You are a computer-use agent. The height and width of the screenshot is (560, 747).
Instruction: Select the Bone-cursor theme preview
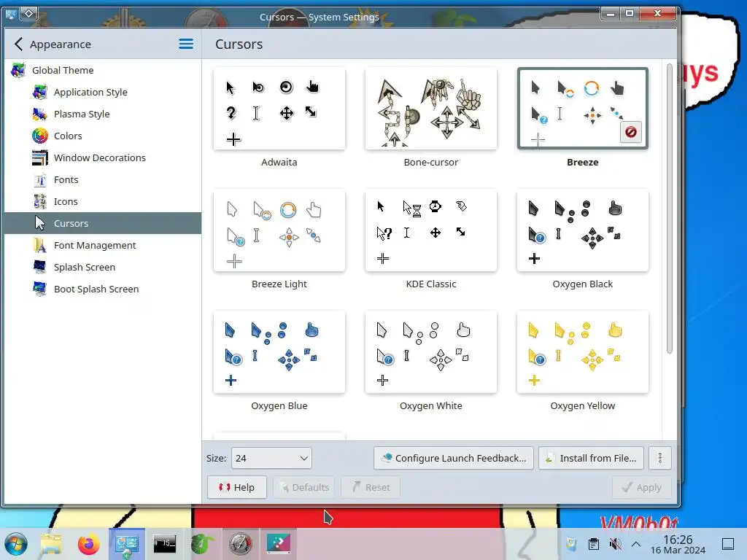(430, 109)
